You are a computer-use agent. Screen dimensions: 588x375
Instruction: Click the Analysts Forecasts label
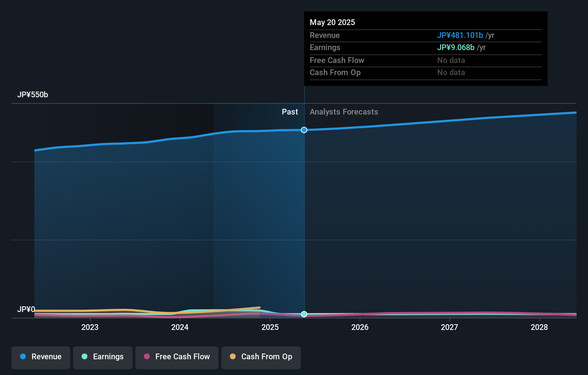click(344, 112)
